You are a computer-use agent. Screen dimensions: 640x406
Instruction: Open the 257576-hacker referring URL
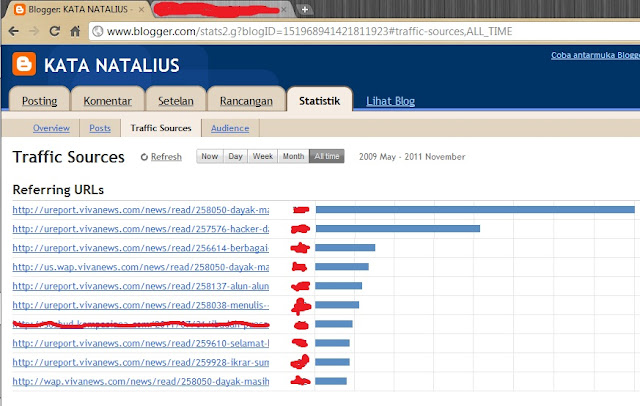tap(141, 229)
